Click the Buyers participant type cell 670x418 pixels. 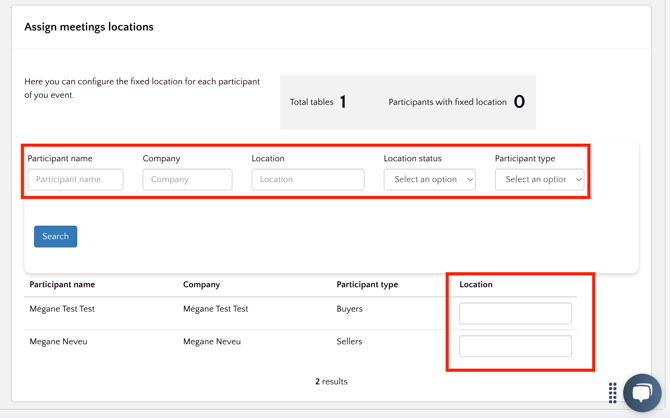click(350, 309)
